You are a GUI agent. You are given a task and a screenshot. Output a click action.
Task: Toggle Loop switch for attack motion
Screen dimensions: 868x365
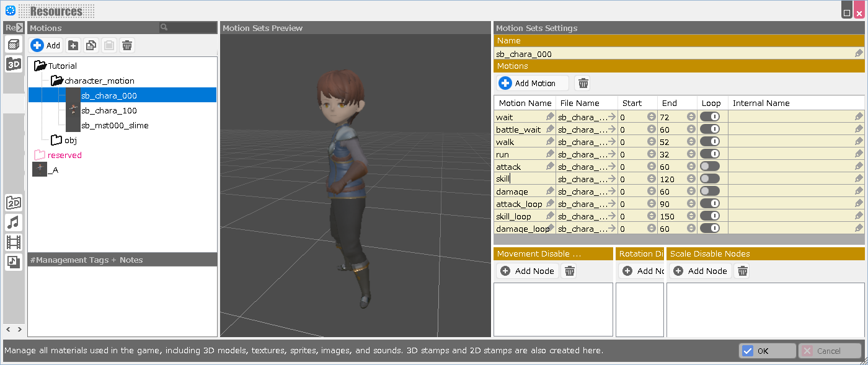709,166
